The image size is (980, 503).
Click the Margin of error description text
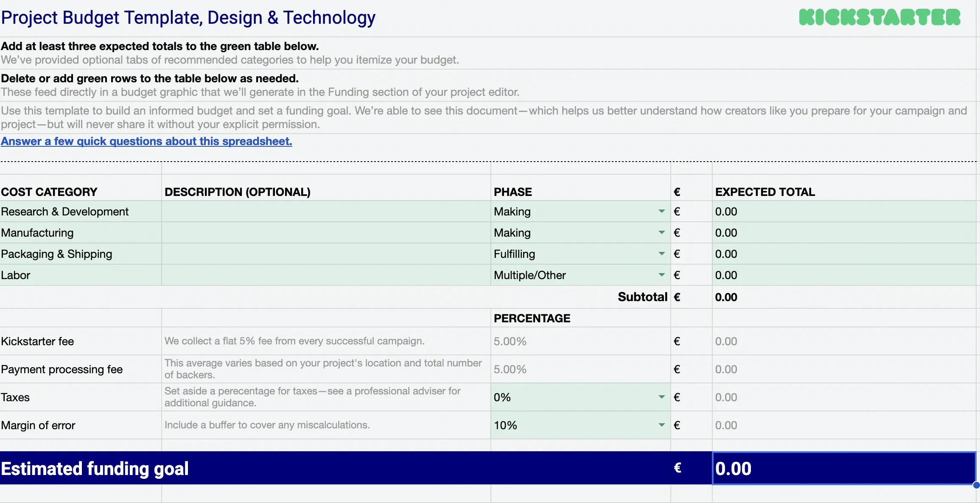pyautogui.click(x=267, y=425)
